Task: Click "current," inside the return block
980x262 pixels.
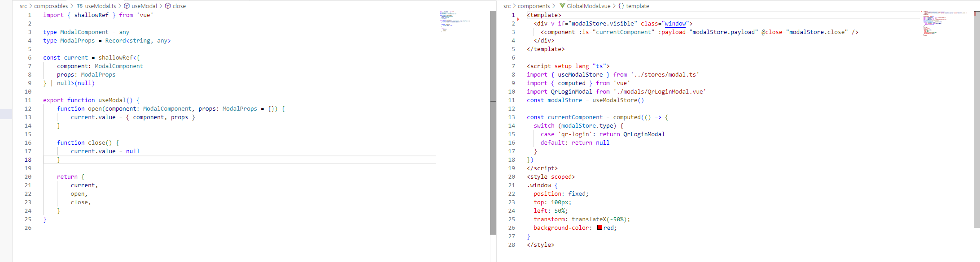Action: tap(84, 185)
